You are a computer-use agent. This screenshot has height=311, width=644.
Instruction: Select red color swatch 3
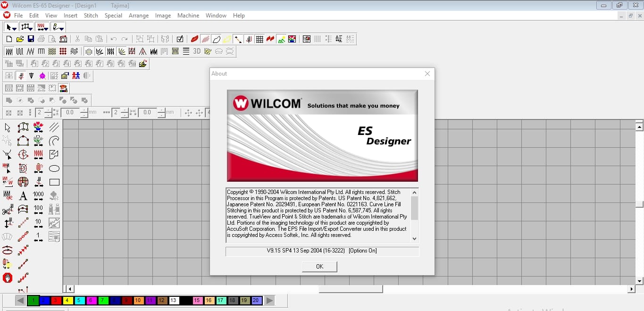coord(56,301)
